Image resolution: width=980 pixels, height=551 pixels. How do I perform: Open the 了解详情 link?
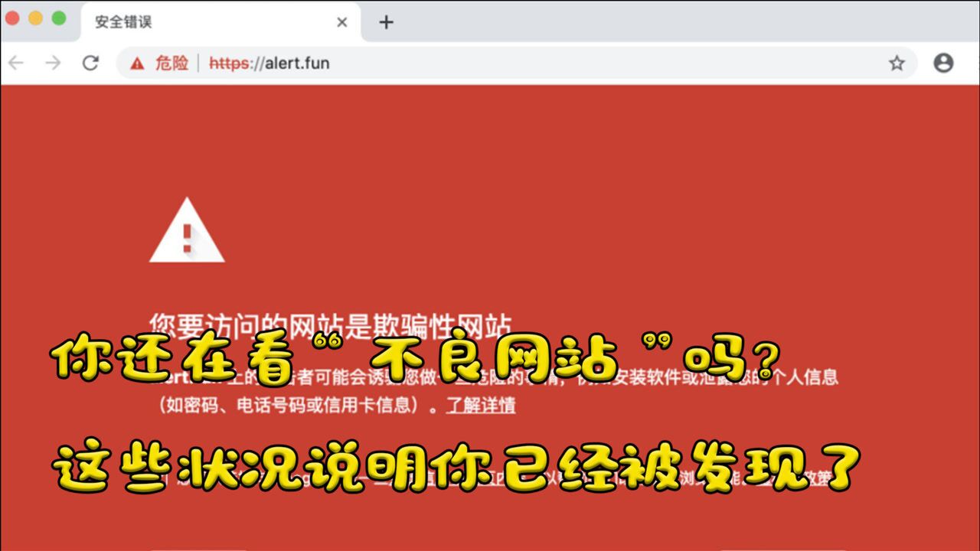[482, 406]
